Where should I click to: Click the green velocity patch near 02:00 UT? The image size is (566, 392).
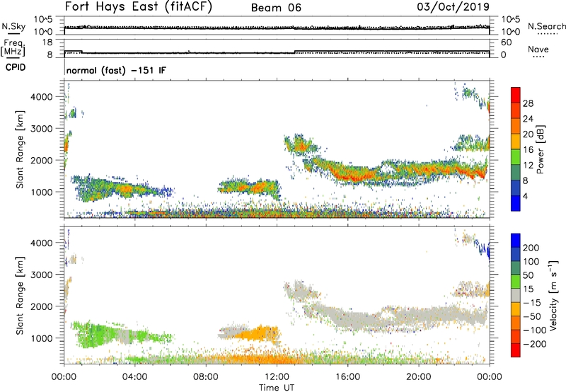(96, 334)
